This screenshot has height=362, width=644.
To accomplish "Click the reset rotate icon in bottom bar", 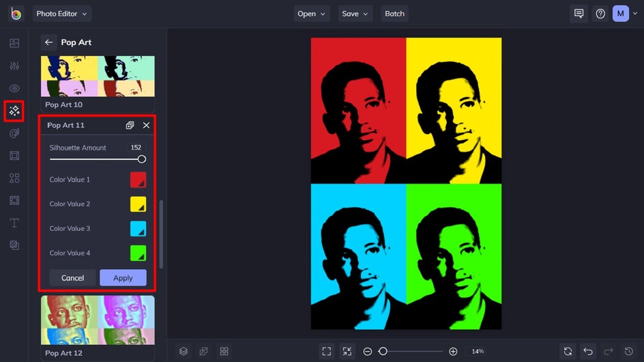I will [568, 351].
